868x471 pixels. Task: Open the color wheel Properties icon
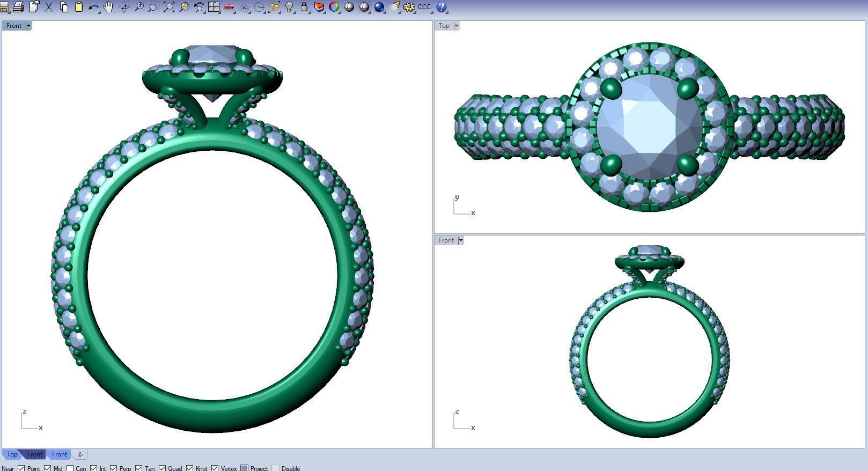click(x=334, y=7)
